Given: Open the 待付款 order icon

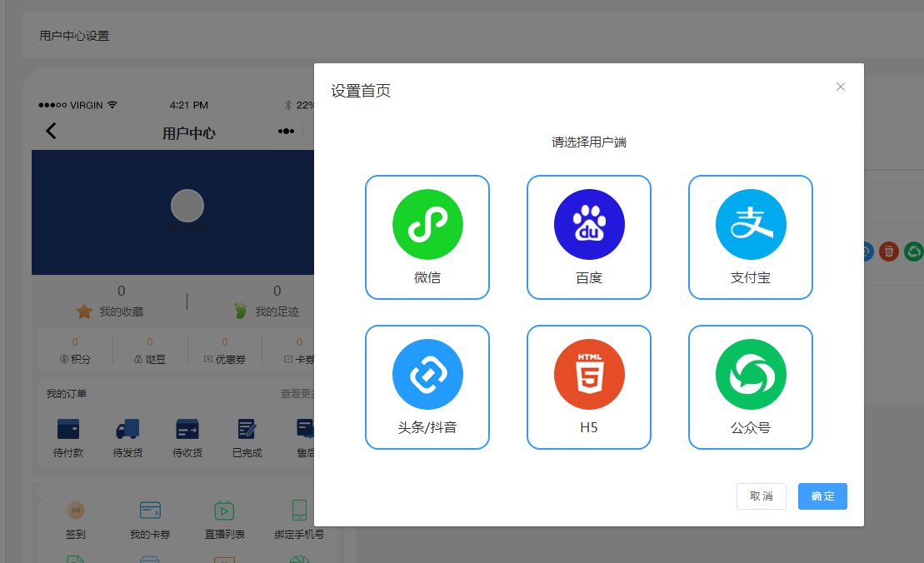Looking at the screenshot, I should click(x=68, y=429).
